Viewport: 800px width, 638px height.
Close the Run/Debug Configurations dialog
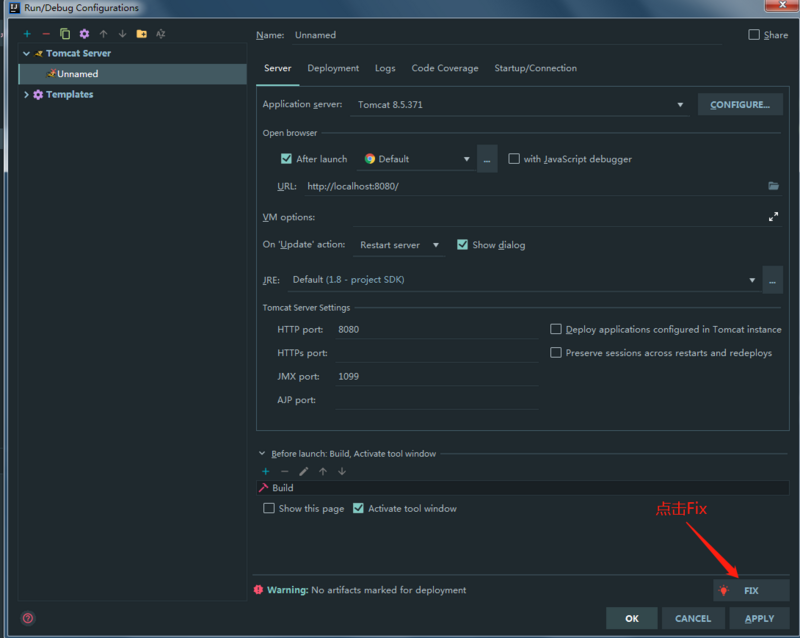click(781, 5)
